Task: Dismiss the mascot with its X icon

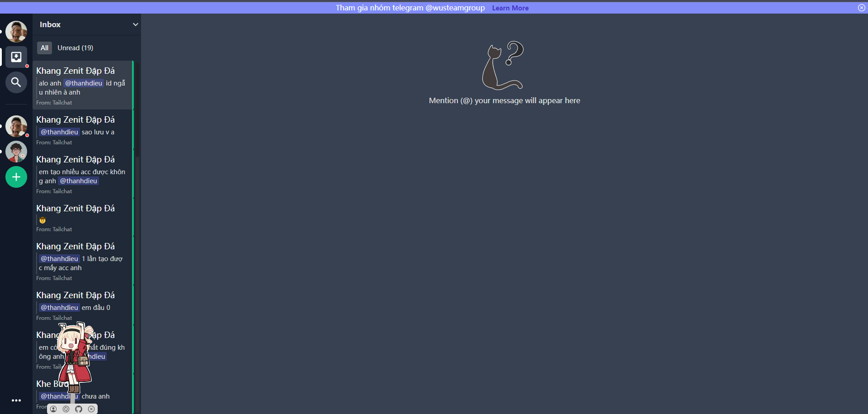Action: coord(91,409)
